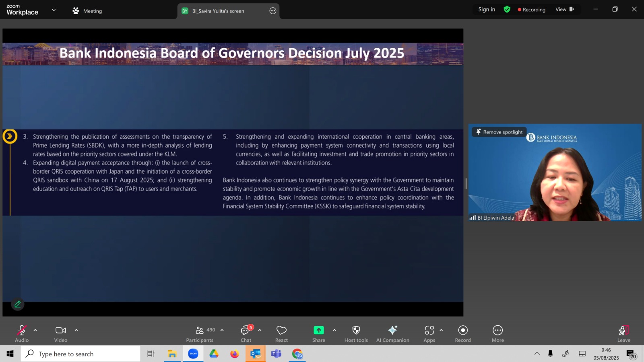This screenshot has height=362, width=644.
Task: Switch to the Meeting tab
Action: (87, 11)
